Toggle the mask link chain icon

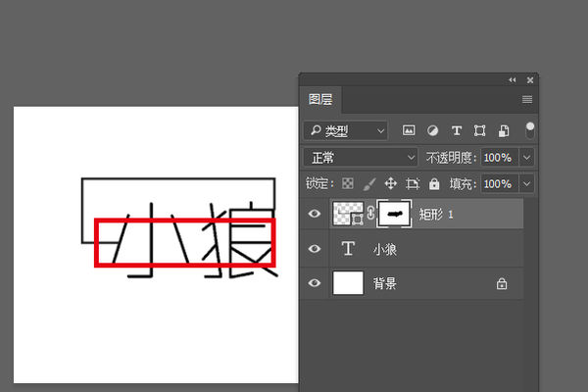click(370, 213)
